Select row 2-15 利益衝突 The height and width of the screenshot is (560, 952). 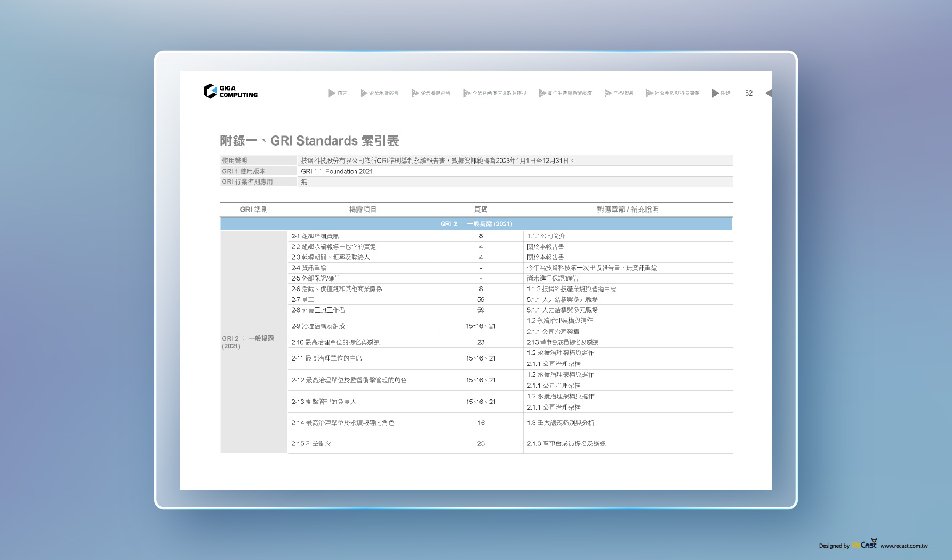coord(510,444)
